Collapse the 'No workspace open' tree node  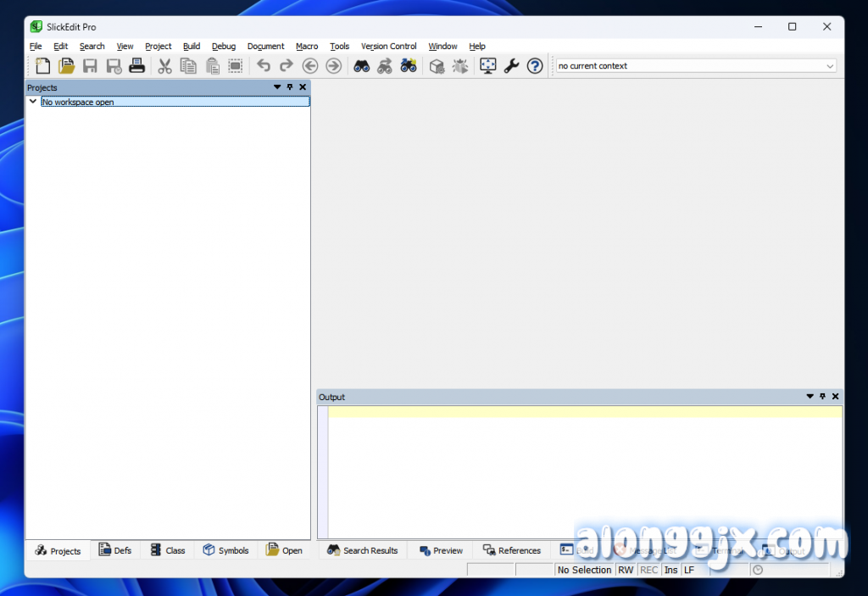click(33, 102)
